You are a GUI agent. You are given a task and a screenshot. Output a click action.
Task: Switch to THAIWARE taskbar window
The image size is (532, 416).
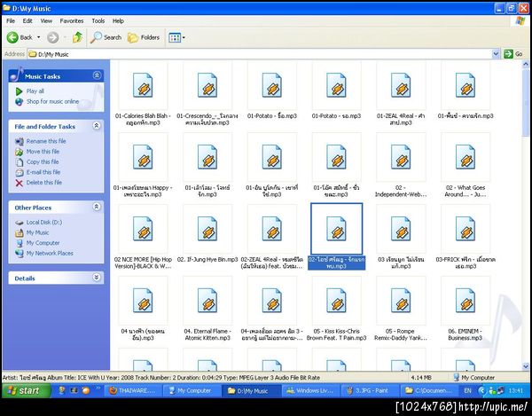133,390
